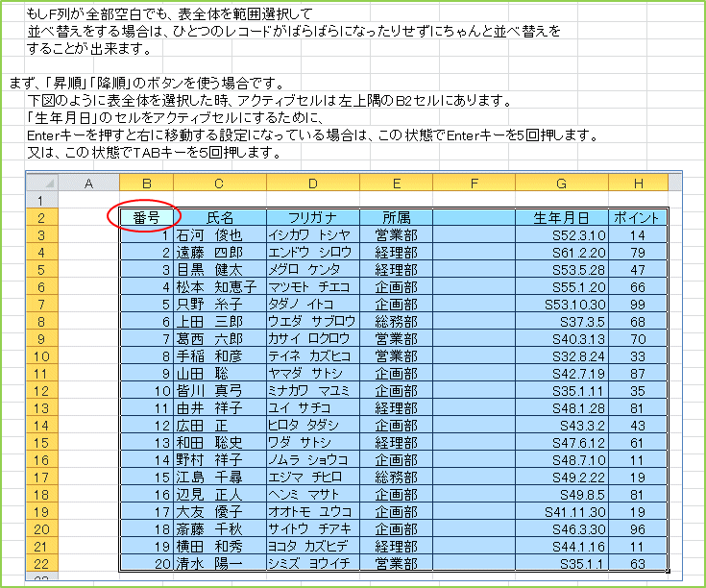Click the select-all corner box
The height and width of the screenshot is (588, 706).
42,183
